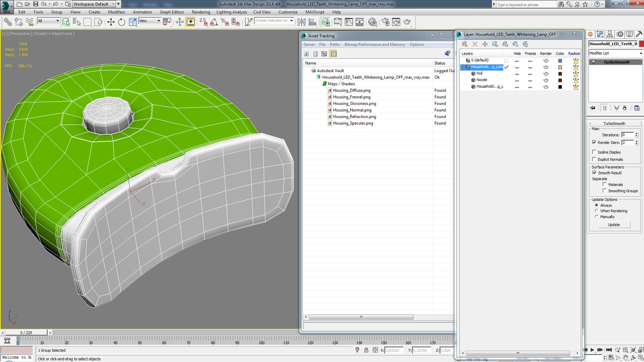Open the Modifiers menu in the menu bar
The height and width of the screenshot is (362, 644).
116,12
